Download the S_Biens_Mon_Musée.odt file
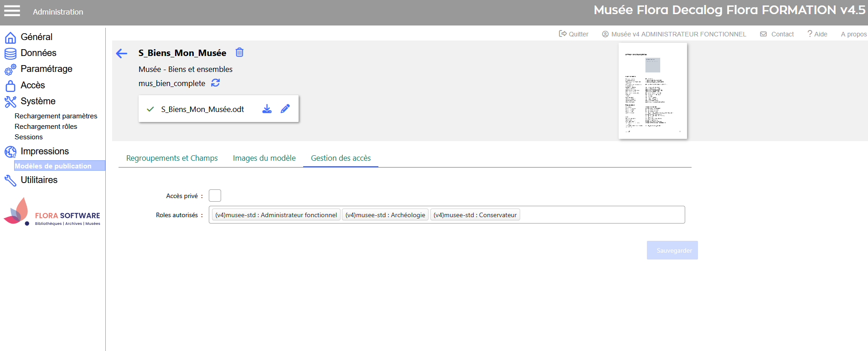This screenshot has height=351, width=868. [267, 109]
